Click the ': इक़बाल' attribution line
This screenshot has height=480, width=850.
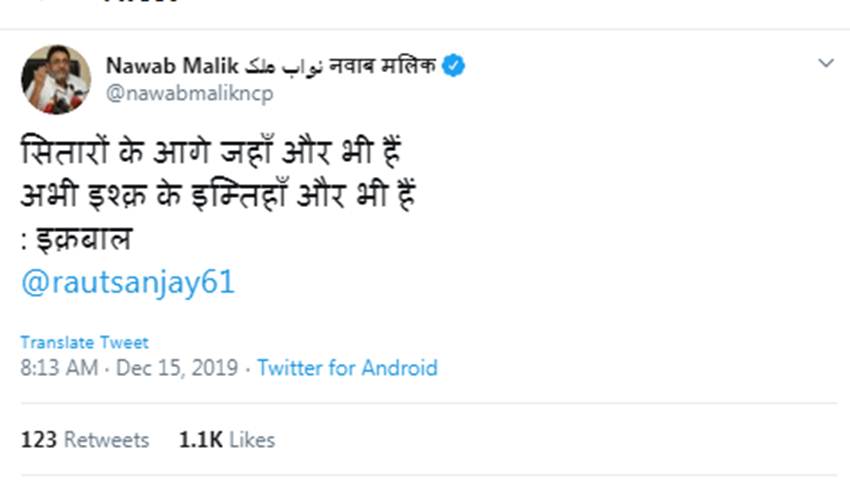77,240
